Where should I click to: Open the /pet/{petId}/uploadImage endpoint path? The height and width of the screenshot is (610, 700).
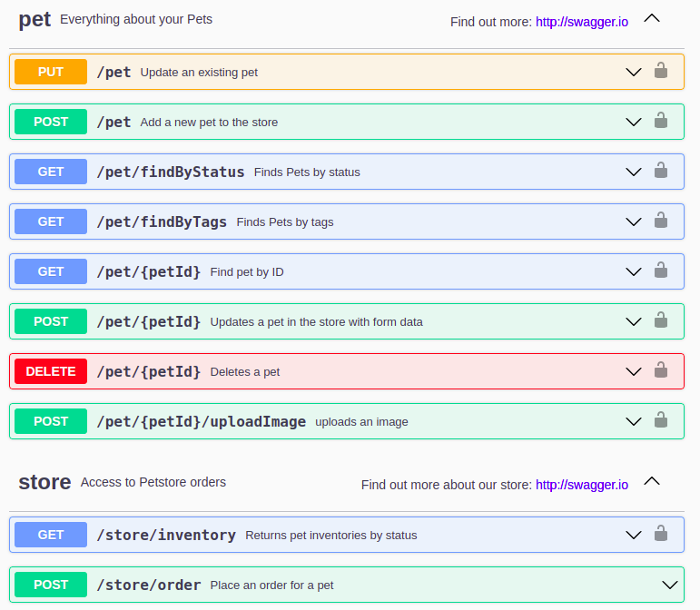201,421
